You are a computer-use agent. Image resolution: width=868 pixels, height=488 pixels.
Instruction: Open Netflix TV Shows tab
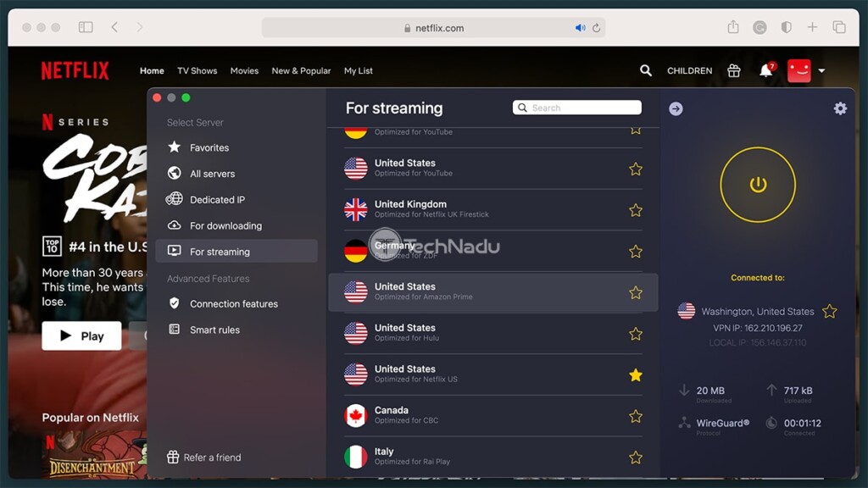click(x=197, y=71)
